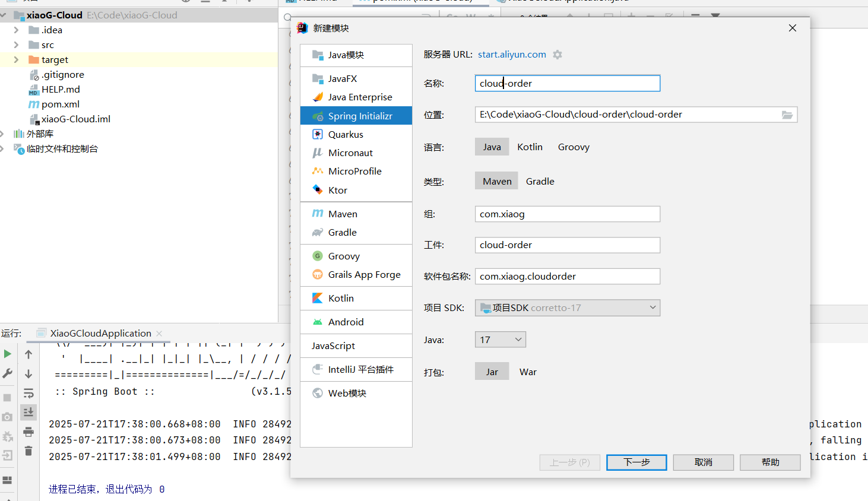Choose Maven as build type

(497, 181)
